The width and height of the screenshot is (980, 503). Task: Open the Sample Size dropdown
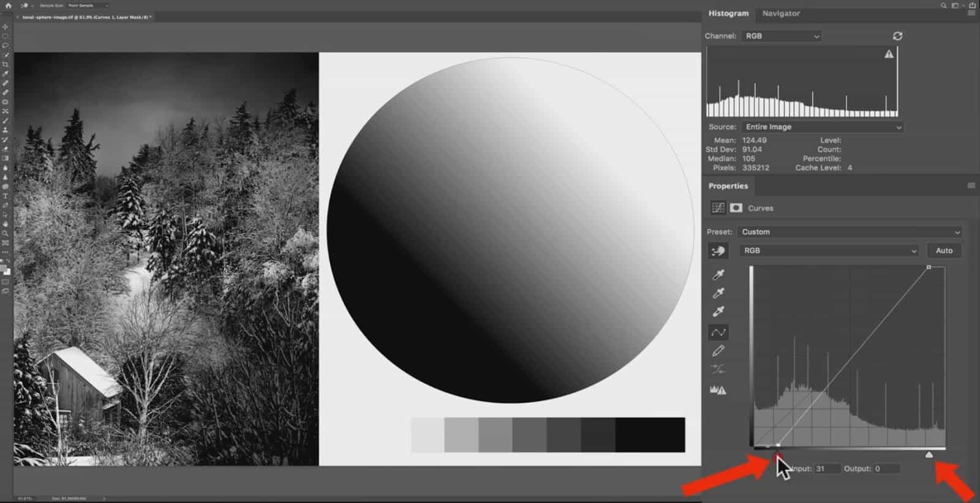88,6
